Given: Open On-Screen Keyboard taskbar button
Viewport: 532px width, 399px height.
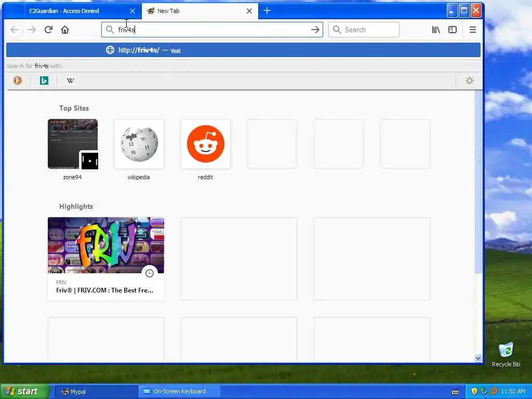Looking at the screenshot, I should pos(180,392).
